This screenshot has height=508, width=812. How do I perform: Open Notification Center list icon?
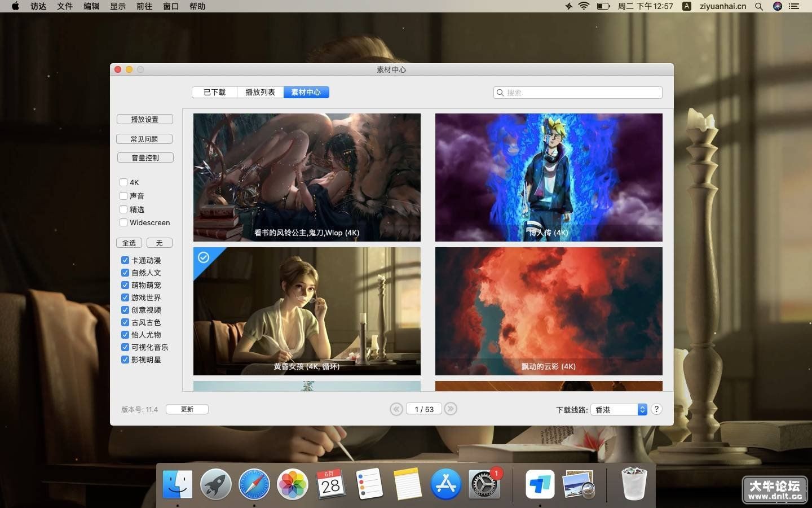click(x=795, y=6)
